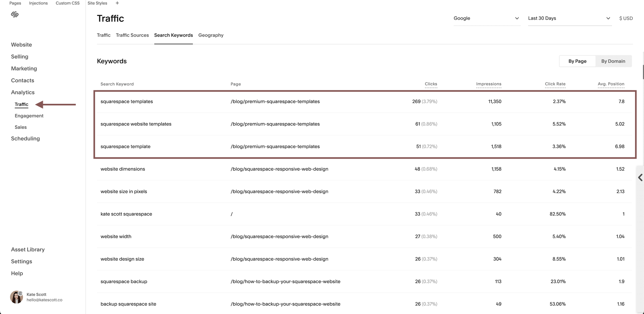Screen dimensions: 644x314
Task: Open Sales under Analytics
Action: 21,127
